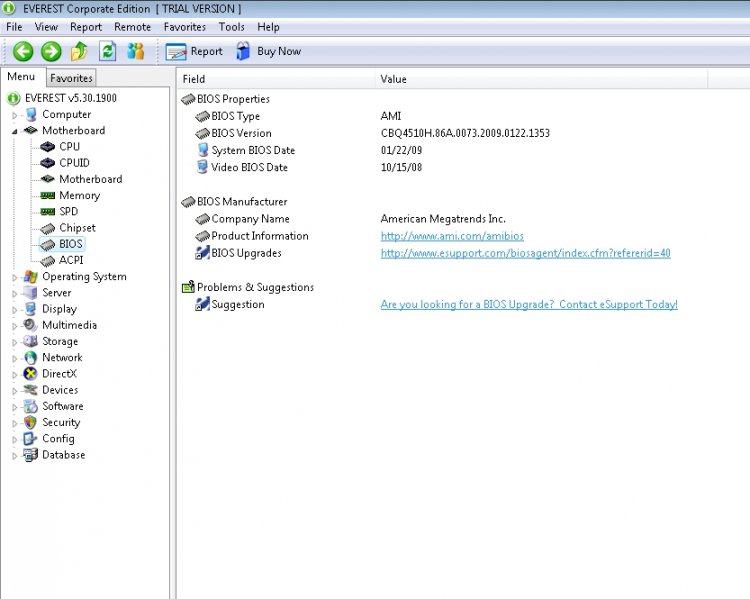Open the Favorites menu in menu bar
The width and height of the screenshot is (750, 599).
point(184,27)
